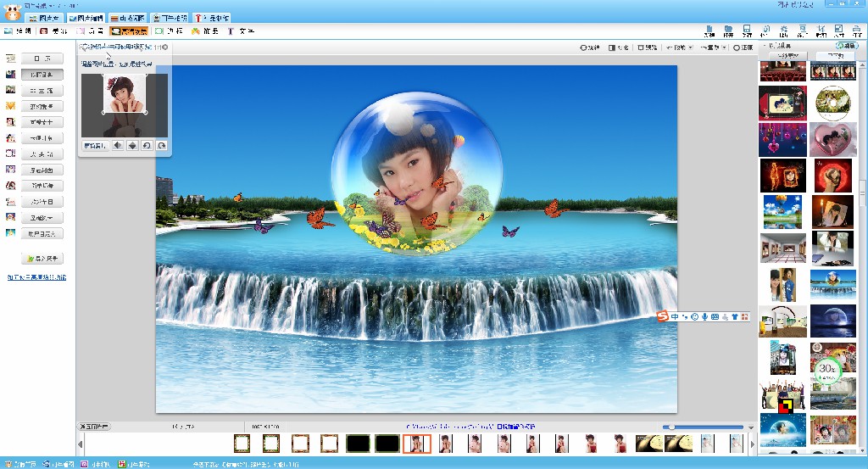Select the magazine cover category button
The height and width of the screenshot is (469, 868).
[x=42, y=170]
